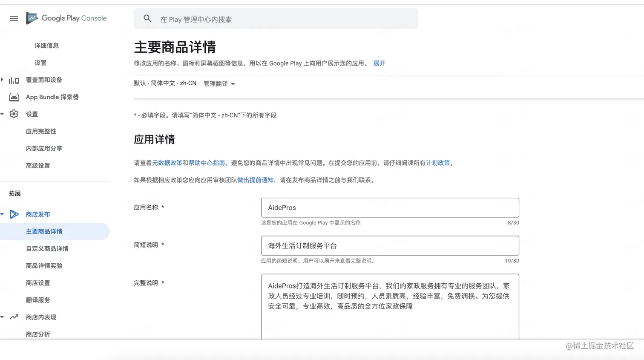Click the 覆盖面和设备 bar chart icon
The image size is (644, 360).
14,80
